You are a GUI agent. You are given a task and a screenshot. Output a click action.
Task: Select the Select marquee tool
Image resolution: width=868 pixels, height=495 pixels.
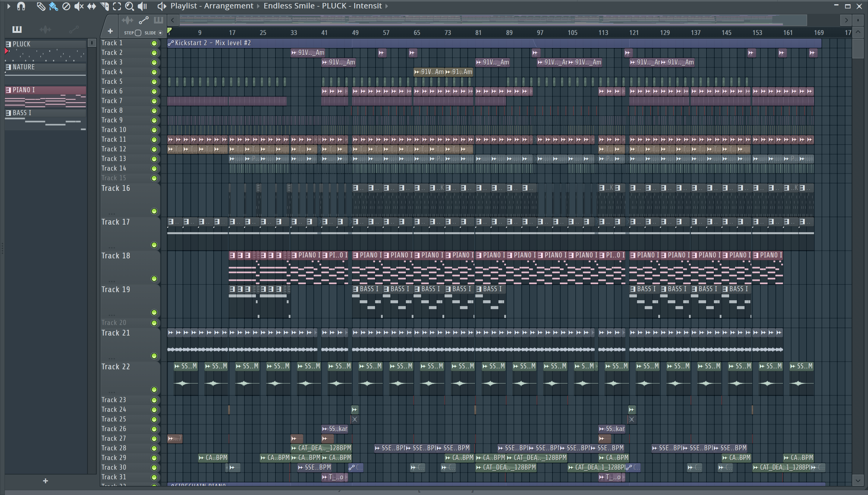point(117,6)
